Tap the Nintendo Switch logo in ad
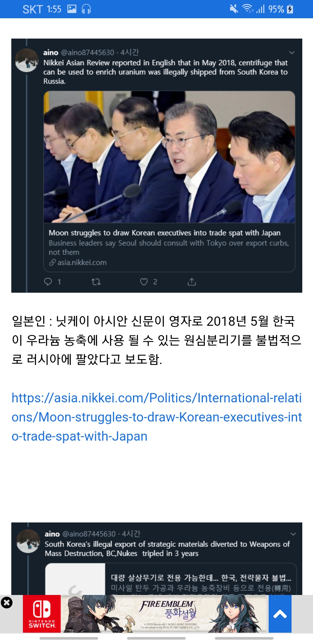This screenshot has width=313, height=644. point(42,614)
